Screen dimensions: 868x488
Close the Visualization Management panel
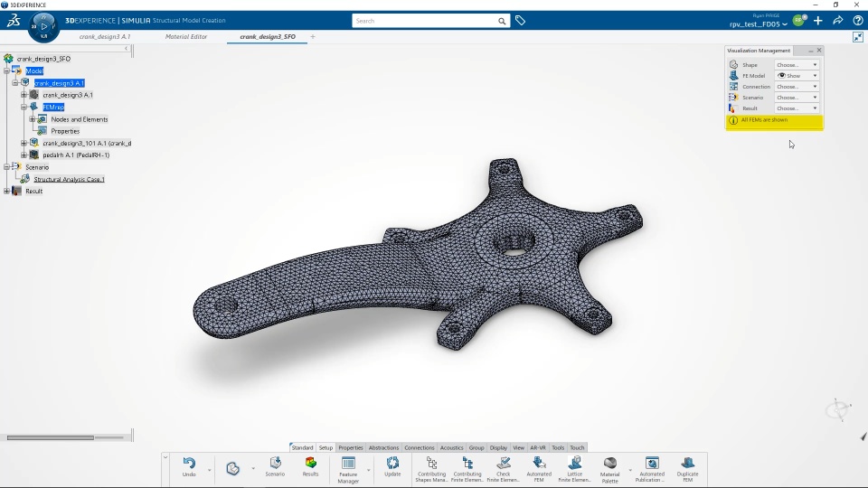pyautogui.click(x=819, y=51)
